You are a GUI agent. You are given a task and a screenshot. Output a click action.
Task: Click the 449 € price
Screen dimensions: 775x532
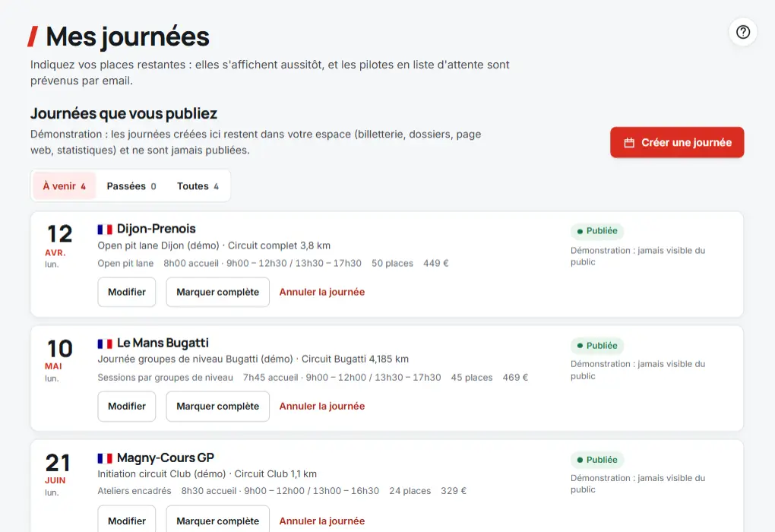click(x=436, y=264)
